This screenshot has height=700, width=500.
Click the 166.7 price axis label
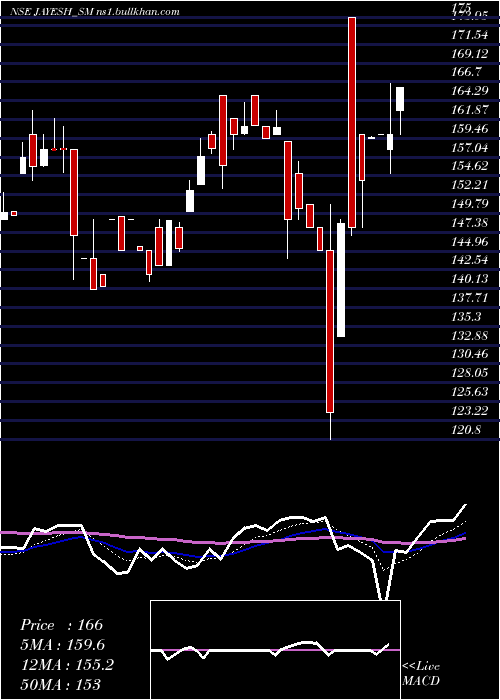point(466,72)
